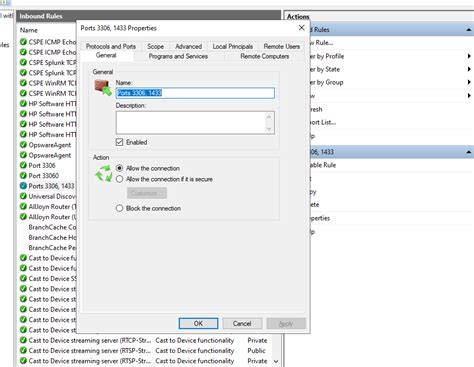Expand Filter by State submenu arrow
474x367 pixels.
click(469, 69)
